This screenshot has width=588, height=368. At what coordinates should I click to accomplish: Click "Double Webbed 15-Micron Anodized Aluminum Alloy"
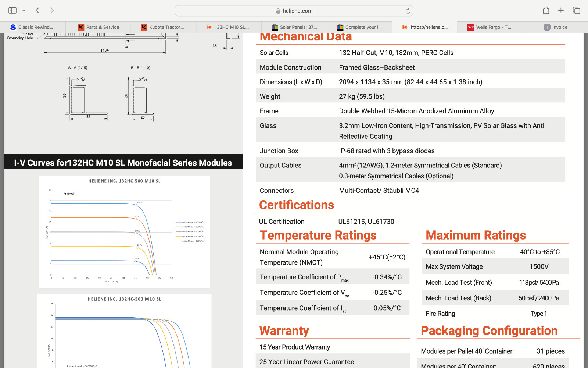416,111
